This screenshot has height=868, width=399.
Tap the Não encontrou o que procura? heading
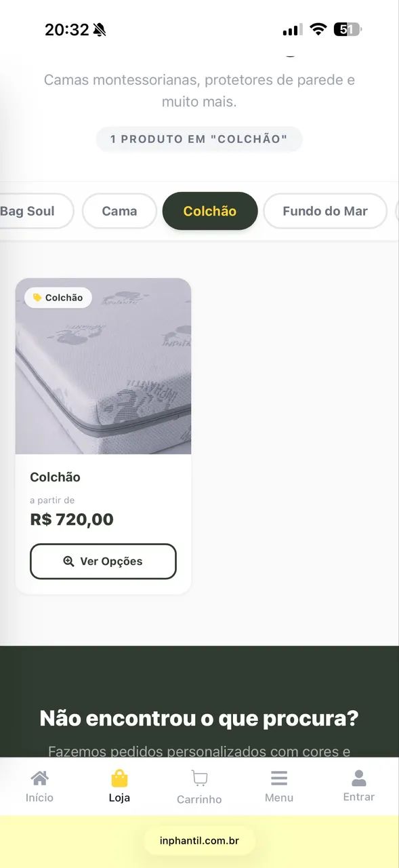pos(199,718)
